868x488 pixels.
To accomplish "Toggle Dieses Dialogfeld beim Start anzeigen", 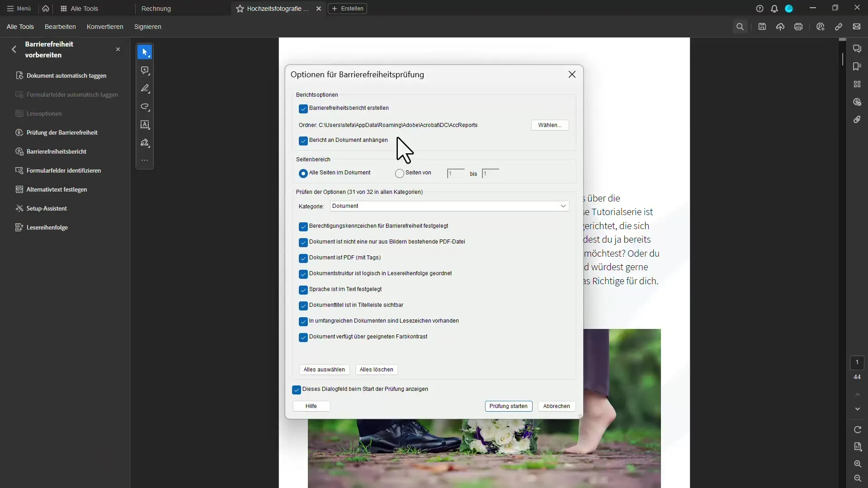I will (x=297, y=389).
